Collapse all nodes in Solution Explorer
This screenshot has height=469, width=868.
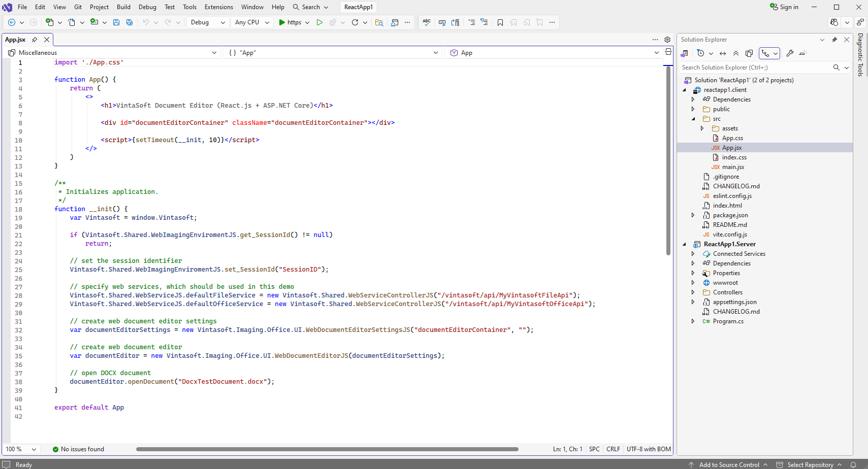coord(736,53)
